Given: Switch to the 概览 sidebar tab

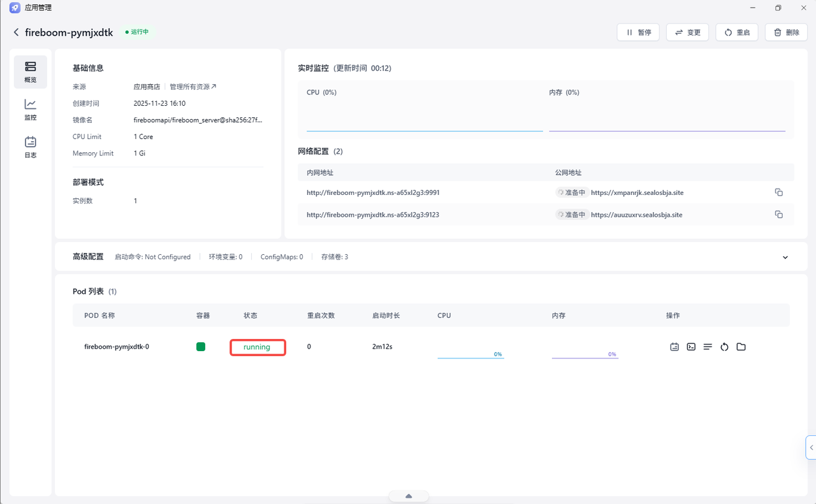Looking at the screenshot, I should tap(31, 72).
